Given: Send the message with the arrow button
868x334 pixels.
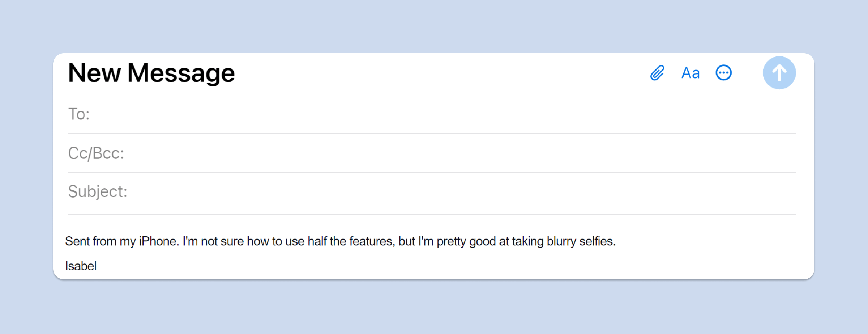Looking at the screenshot, I should 779,73.
